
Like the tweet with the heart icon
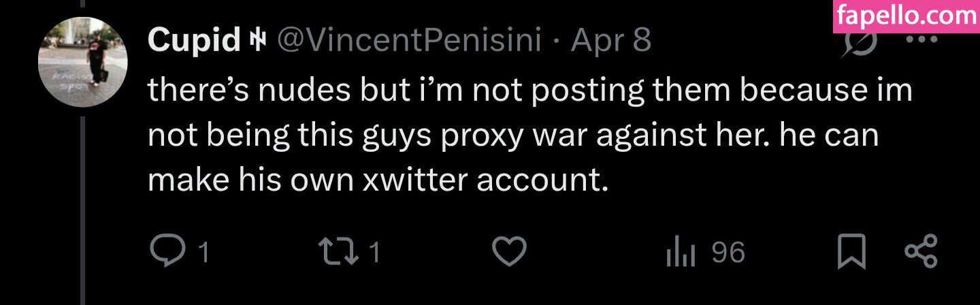pyautogui.click(x=508, y=253)
